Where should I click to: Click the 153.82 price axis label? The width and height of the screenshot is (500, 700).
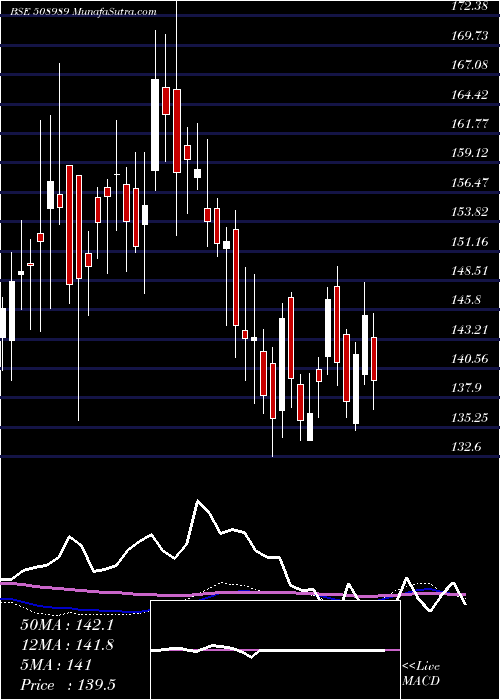470,212
